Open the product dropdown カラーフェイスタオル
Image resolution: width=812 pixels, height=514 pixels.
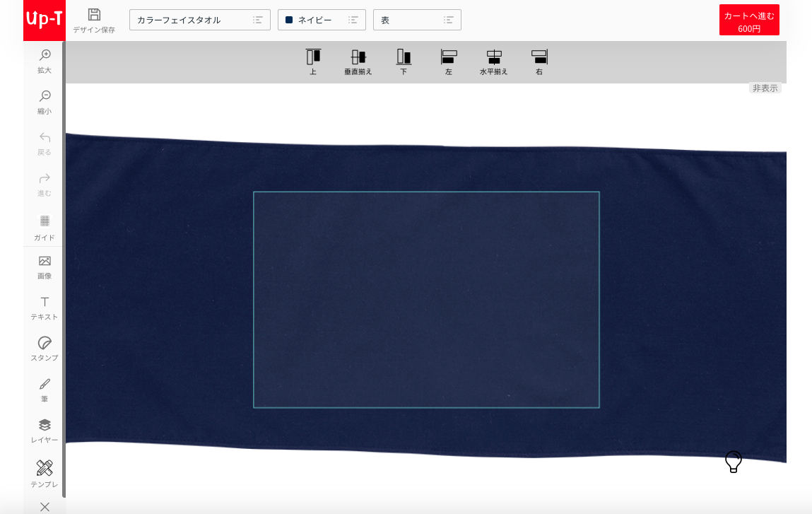(199, 20)
